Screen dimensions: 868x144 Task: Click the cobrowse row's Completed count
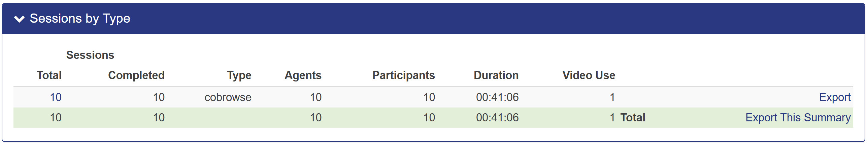[x=159, y=97]
